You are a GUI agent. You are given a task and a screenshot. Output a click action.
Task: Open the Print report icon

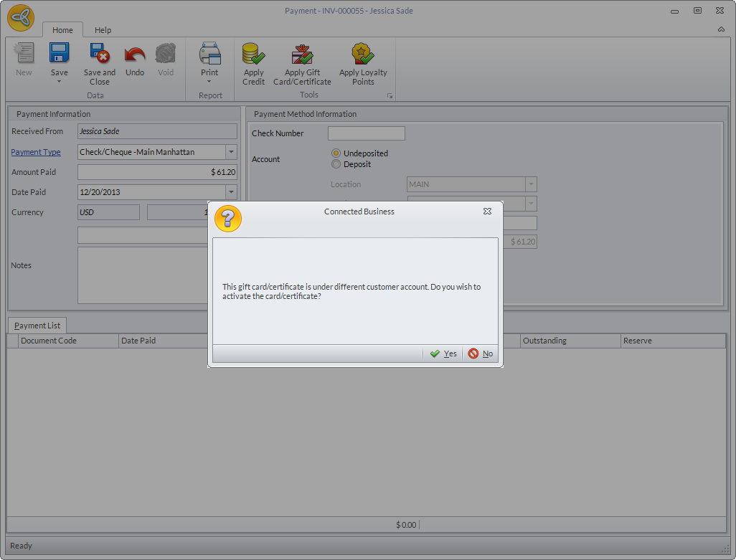pyautogui.click(x=209, y=54)
